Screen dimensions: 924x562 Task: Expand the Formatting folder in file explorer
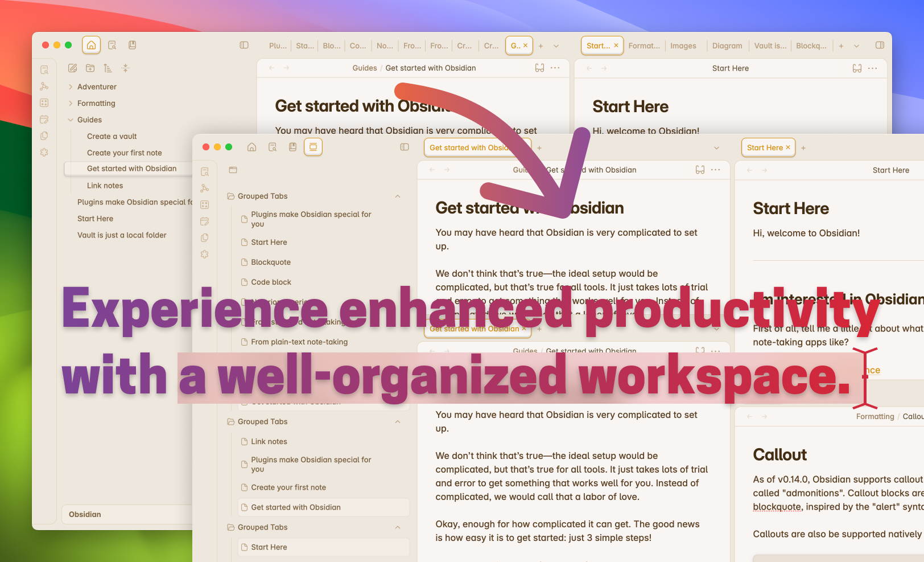tap(96, 103)
